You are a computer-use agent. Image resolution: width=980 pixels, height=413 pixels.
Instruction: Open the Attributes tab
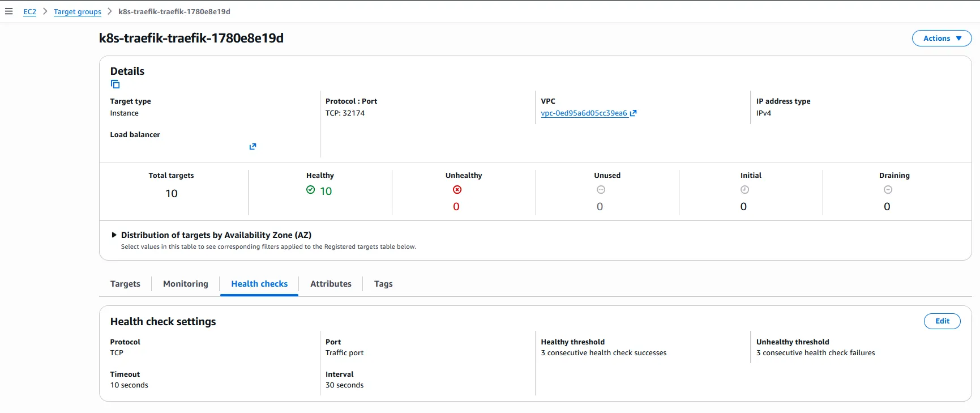331,284
